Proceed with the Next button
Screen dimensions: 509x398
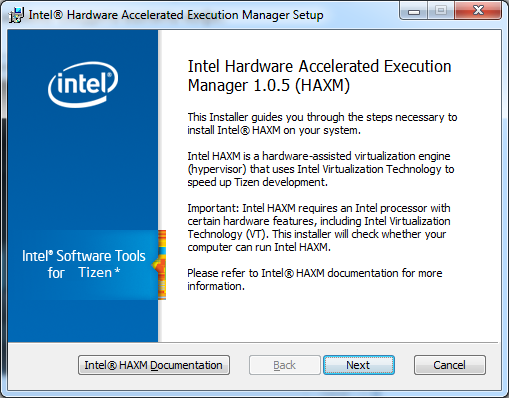359,365
